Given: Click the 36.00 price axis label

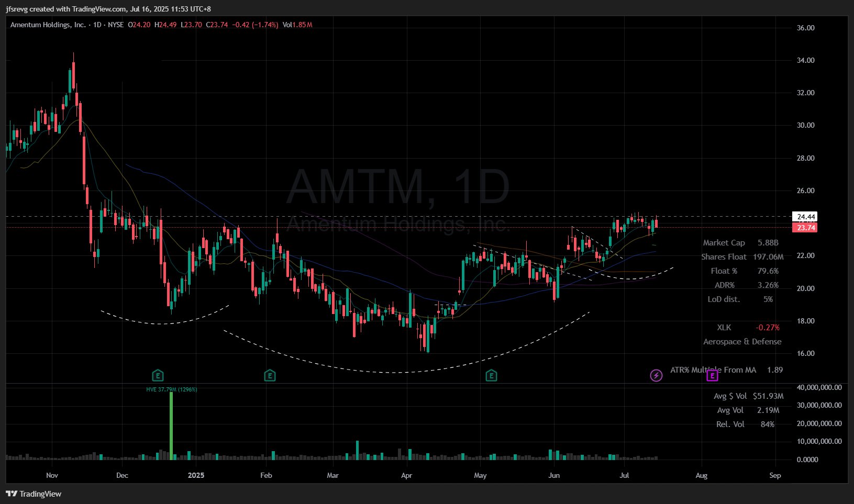Looking at the screenshot, I should tap(806, 28).
